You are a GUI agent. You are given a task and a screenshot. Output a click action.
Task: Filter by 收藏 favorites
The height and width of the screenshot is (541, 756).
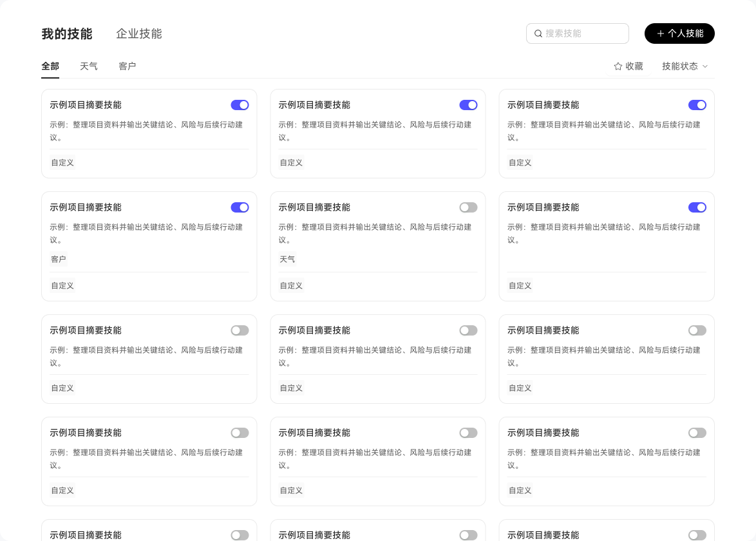click(x=628, y=66)
